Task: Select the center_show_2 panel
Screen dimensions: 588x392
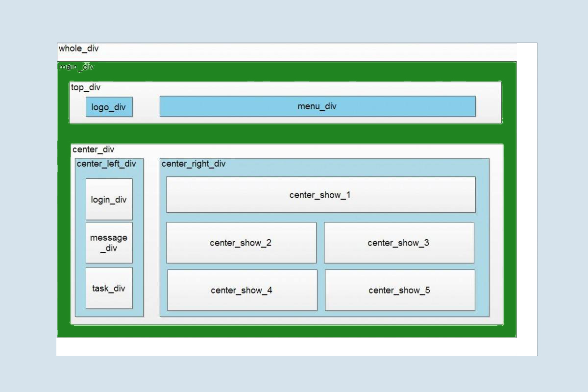Action: click(x=241, y=243)
